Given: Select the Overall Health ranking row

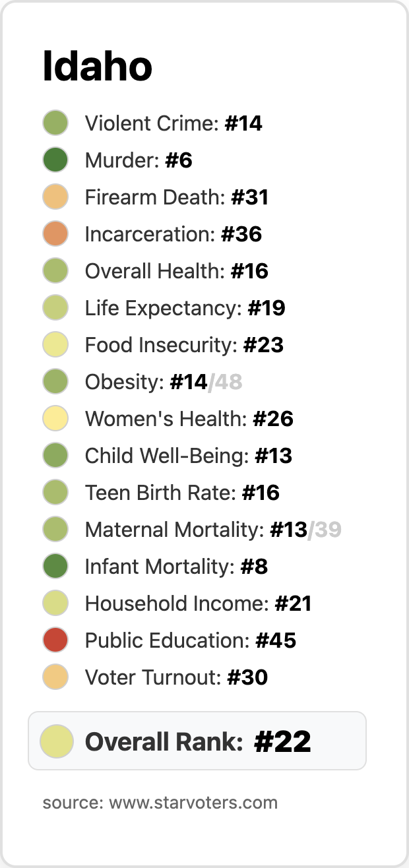Looking at the screenshot, I should pyautogui.click(x=176, y=271).
